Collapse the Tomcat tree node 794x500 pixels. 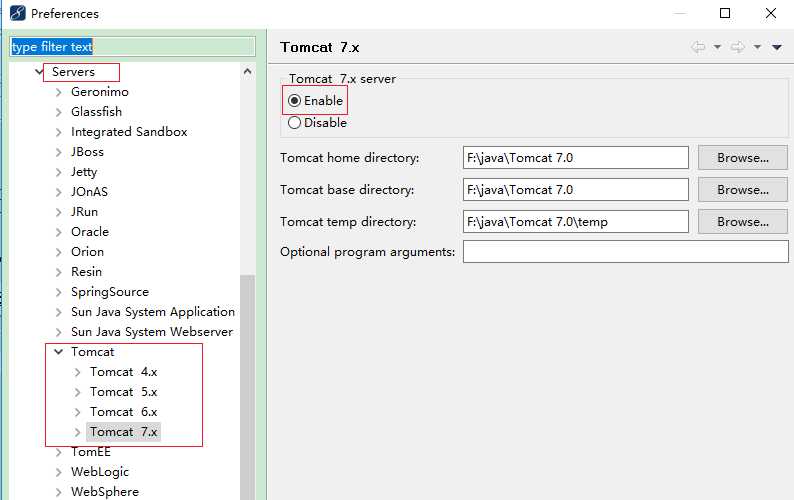(59, 352)
